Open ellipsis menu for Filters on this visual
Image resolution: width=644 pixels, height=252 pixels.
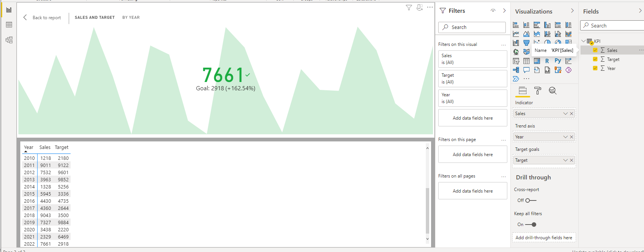pos(504,45)
